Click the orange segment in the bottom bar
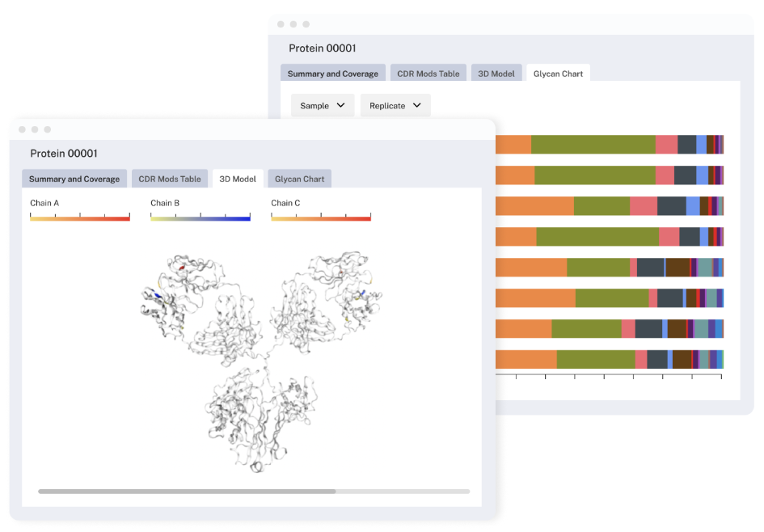 526,359
